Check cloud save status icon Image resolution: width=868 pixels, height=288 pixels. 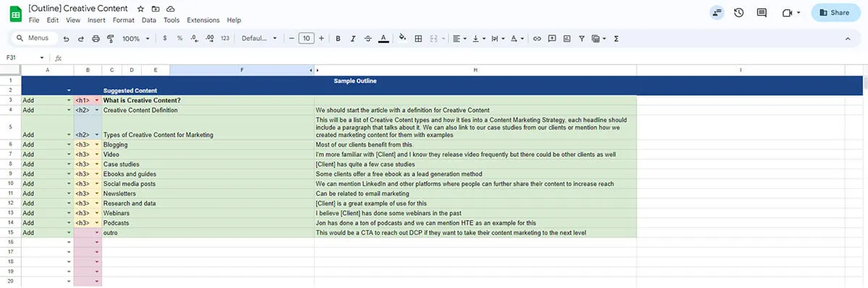(171, 8)
